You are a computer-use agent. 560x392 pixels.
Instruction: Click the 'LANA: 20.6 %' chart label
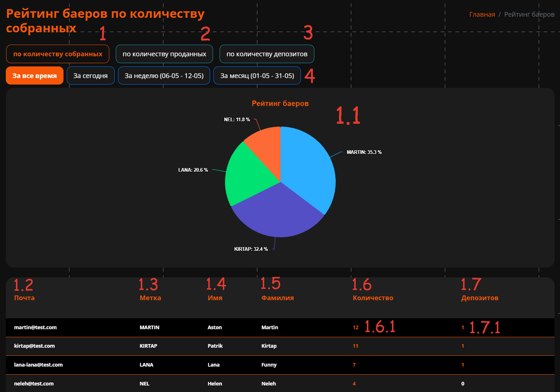point(193,170)
